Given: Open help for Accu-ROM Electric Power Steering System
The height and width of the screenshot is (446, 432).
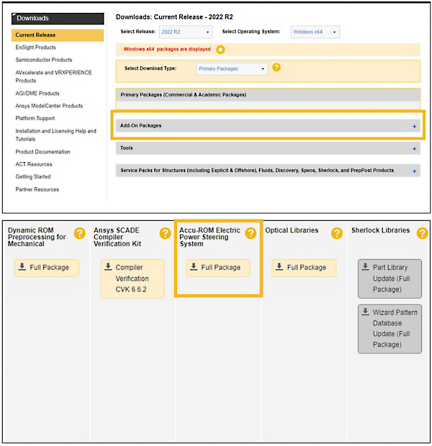Looking at the screenshot, I should coord(251,233).
